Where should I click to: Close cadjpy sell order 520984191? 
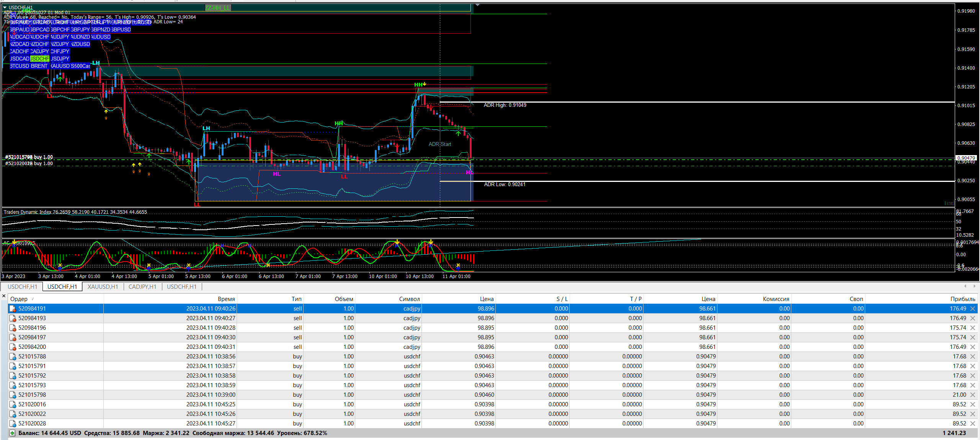973,309
